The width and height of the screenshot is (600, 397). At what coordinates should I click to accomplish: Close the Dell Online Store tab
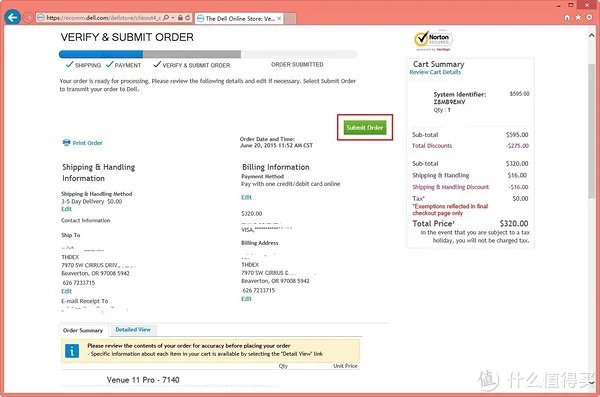pos(279,18)
